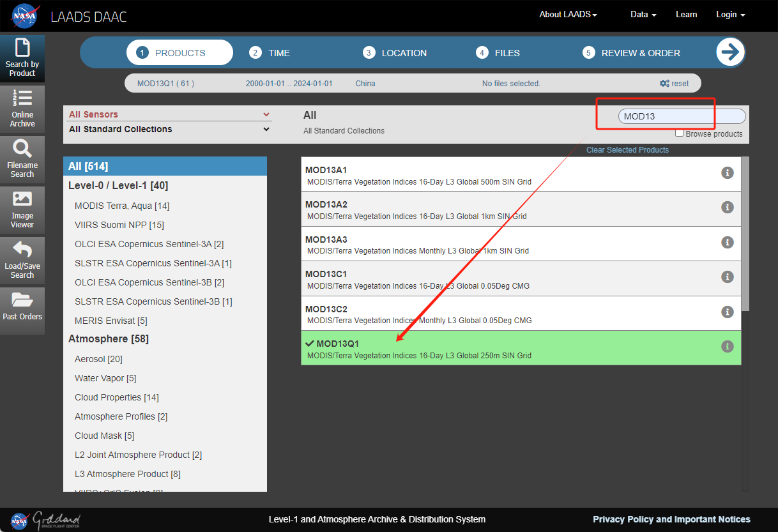Click the product list scrollbar
The image size is (778, 532).
745,234
